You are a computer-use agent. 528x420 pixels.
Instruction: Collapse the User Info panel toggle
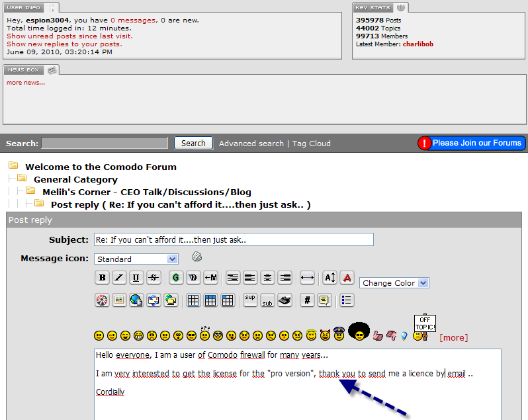(x=52, y=7)
